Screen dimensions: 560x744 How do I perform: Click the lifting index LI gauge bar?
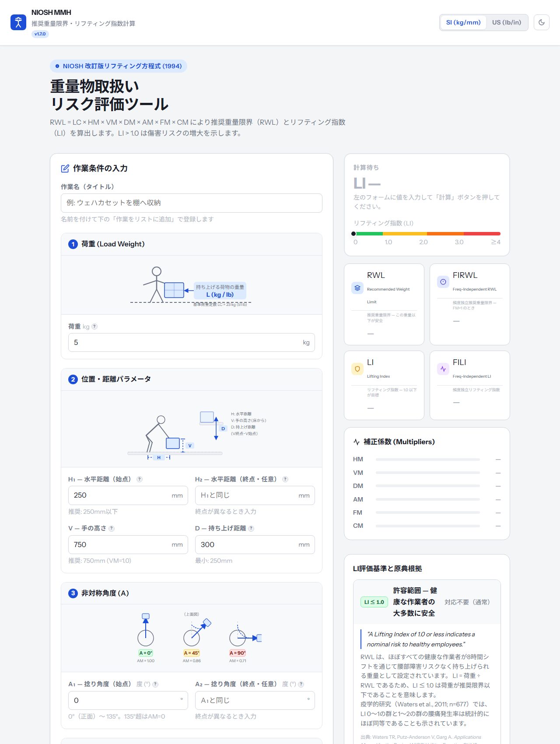click(x=427, y=234)
